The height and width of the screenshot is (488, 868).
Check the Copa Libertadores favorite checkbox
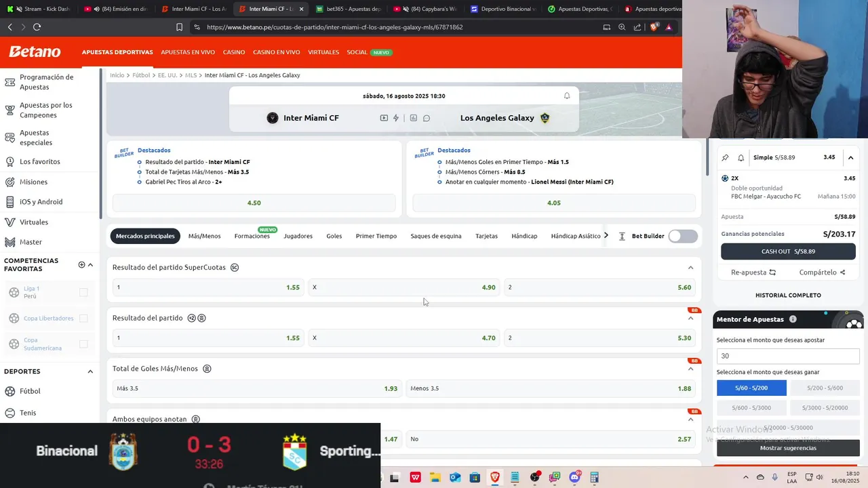click(83, 318)
